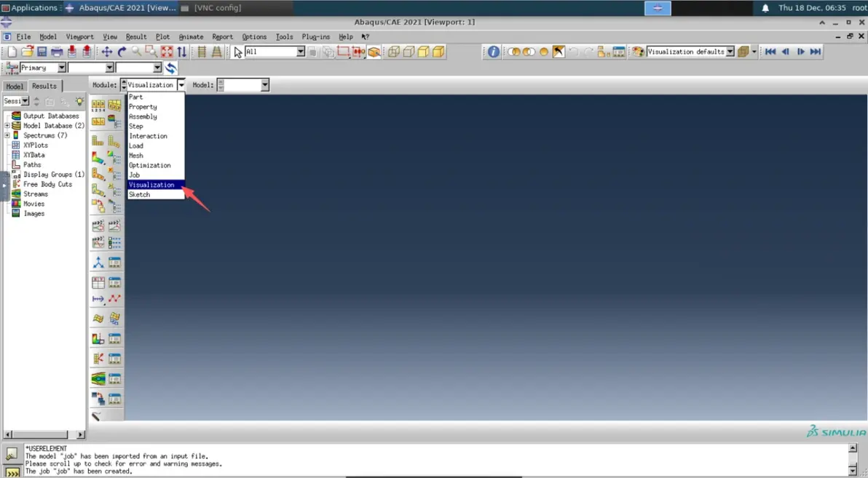Select the Rotate View tool
868x478 pixels.
pyautogui.click(x=122, y=52)
